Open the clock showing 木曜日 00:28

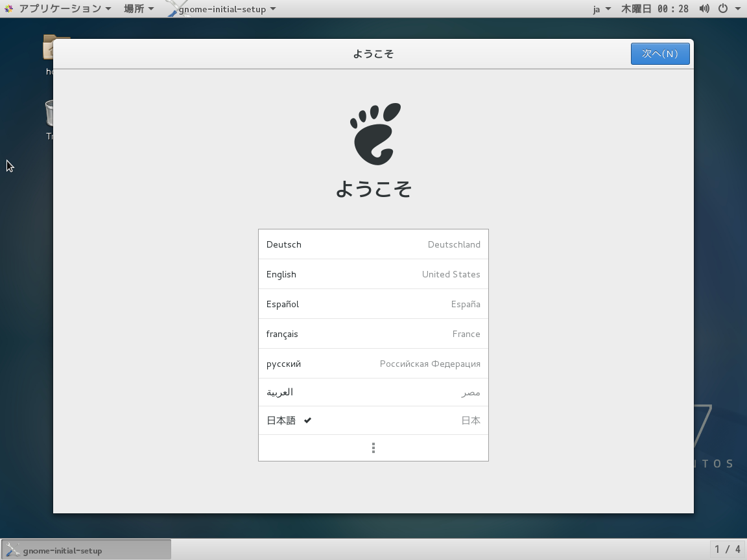pos(654,8)
